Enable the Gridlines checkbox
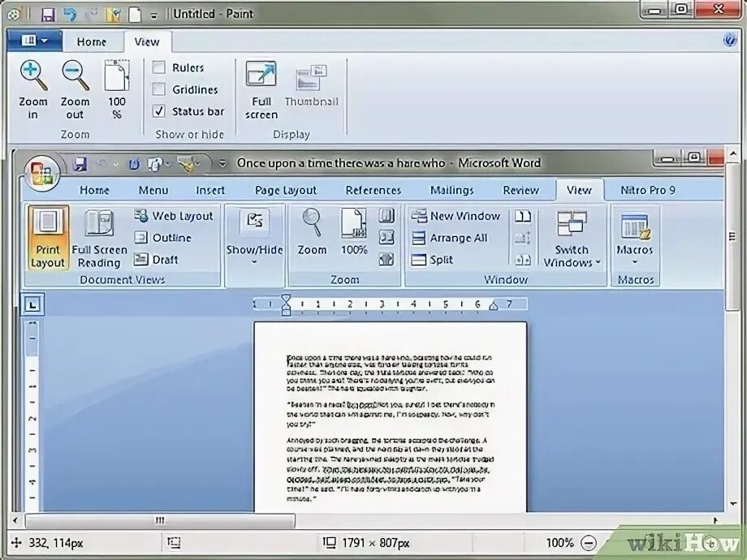Image resolution: width=747 pixels, height=560 pixels. click(x=158, y=89)
